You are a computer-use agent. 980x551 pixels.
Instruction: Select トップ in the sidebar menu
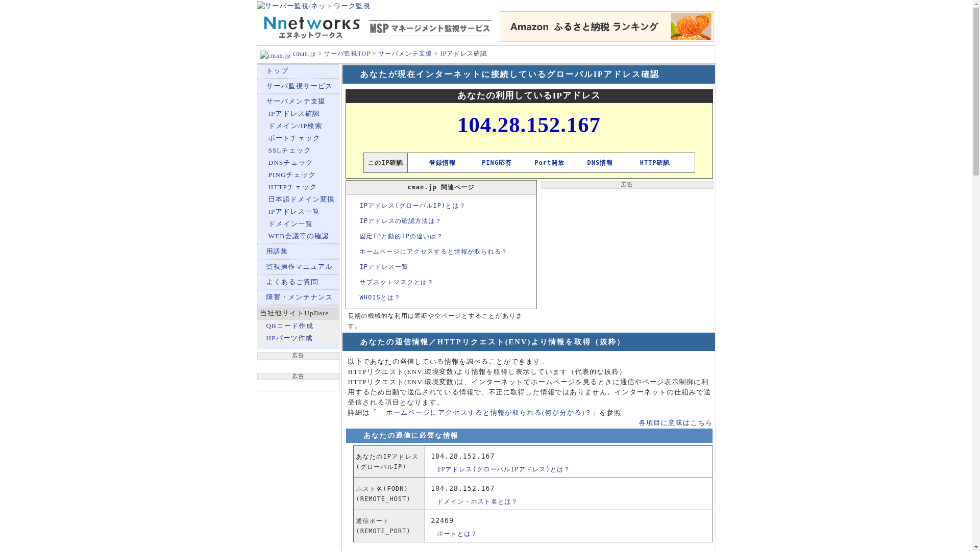[277, 71]
